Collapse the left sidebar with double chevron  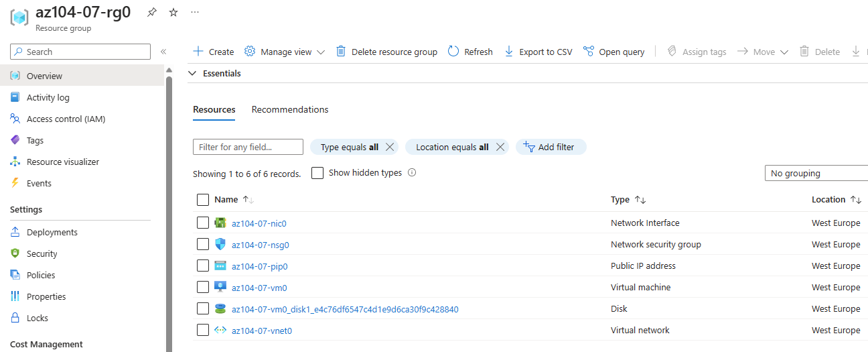[163, 52]
